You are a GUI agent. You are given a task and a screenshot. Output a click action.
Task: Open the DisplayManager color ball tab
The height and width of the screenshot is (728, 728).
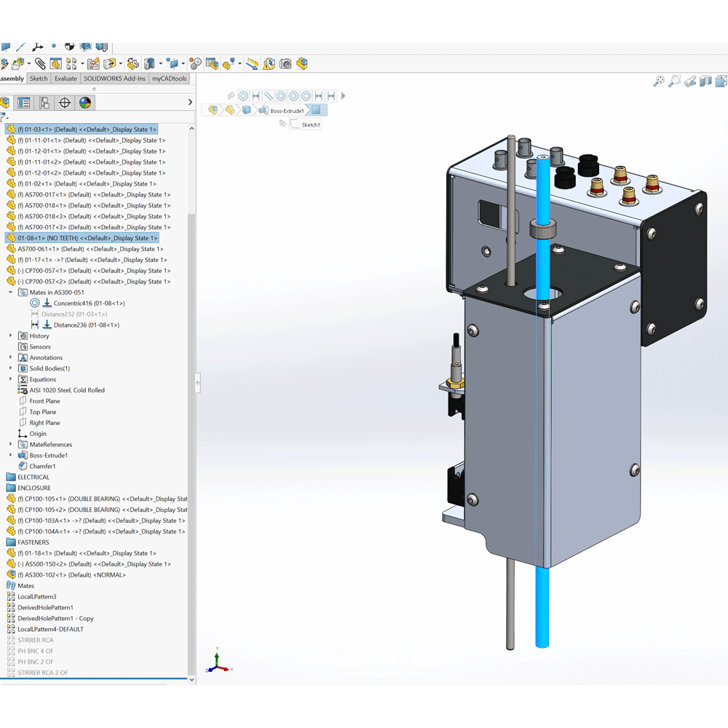click(x=85, y=103)
